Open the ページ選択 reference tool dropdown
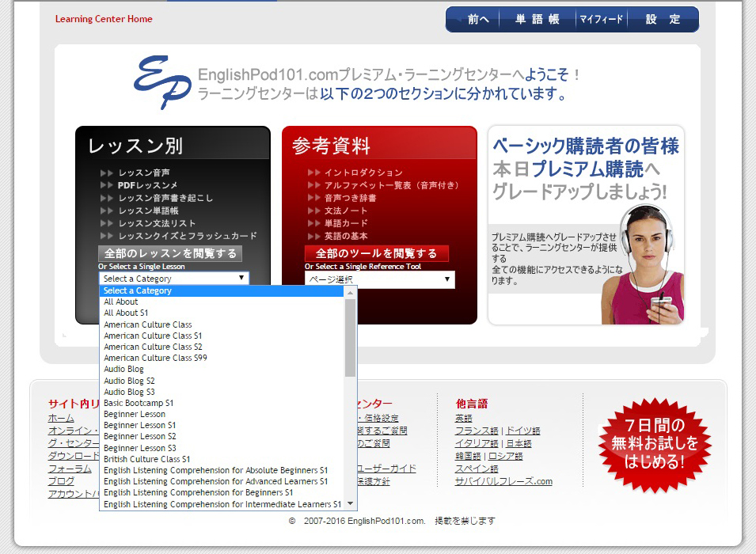Image resolution: width=756 pixels, height=554 pixels. pos(379,279)
